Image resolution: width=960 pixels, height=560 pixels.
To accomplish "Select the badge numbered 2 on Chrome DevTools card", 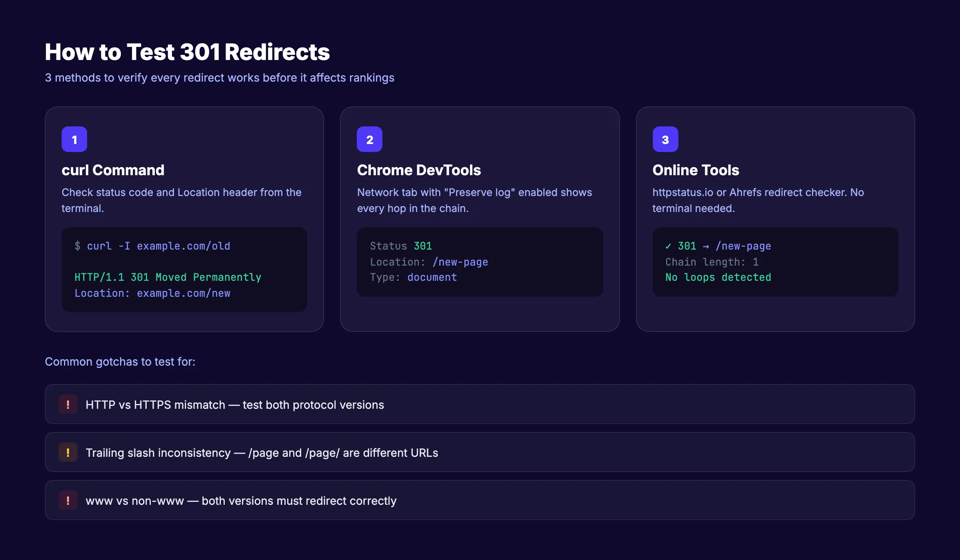I will 369,139.
